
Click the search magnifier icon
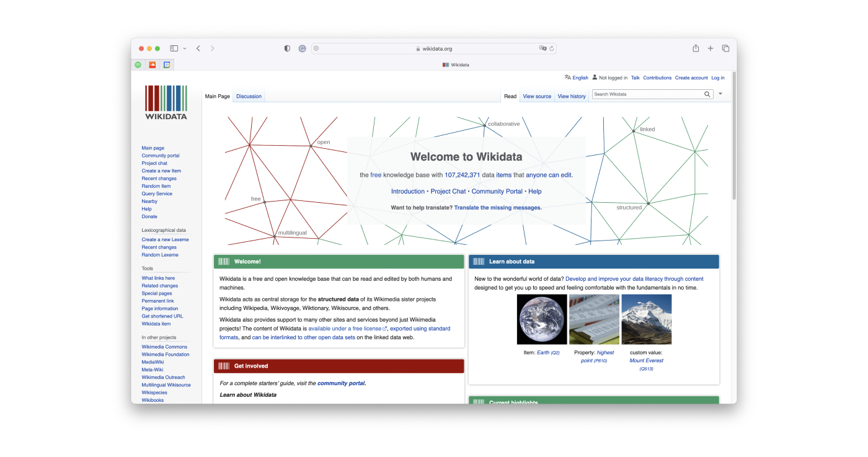tap(707, 94)
